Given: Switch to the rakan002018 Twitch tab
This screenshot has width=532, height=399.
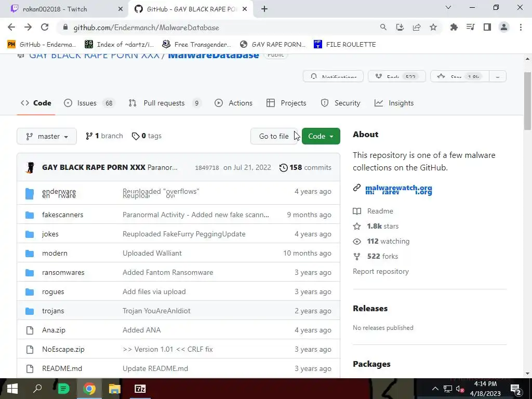Looking at the screenshot, I should [64, 9].
